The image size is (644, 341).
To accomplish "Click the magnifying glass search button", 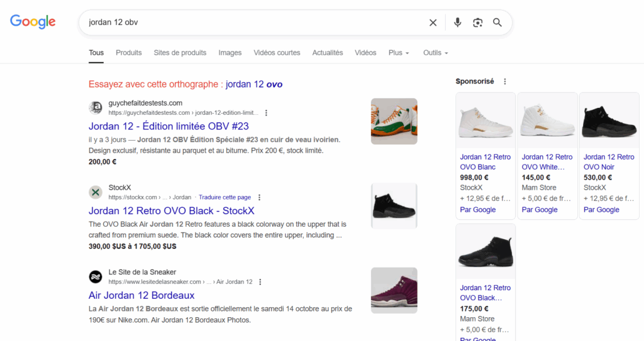I will coord(497,23).
